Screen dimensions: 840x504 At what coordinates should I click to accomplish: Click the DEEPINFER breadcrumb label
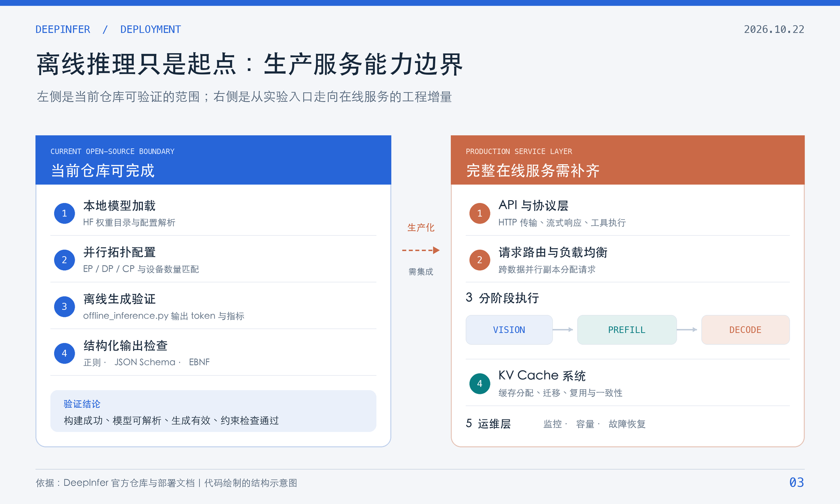pyautogui.click(x=63, y=29)
